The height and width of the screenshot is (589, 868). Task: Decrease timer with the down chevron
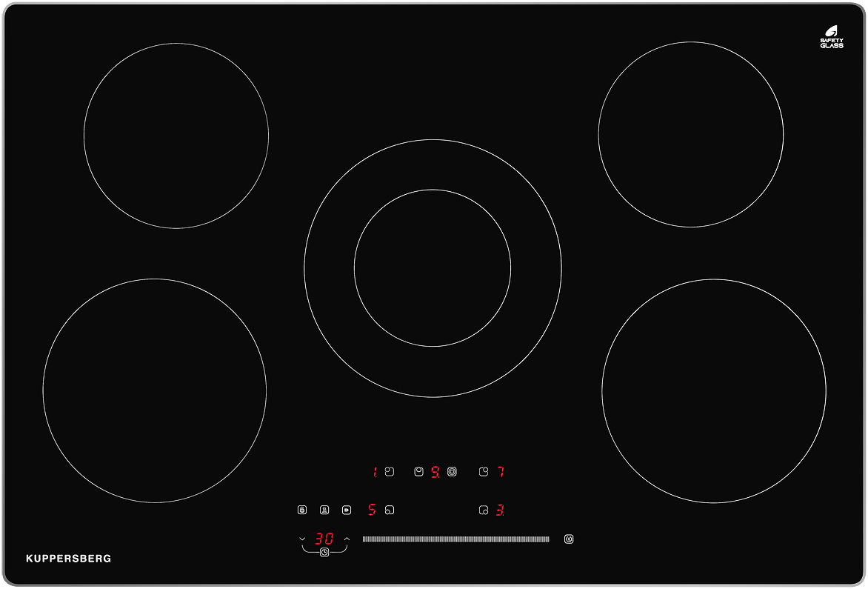coord(302,539)
